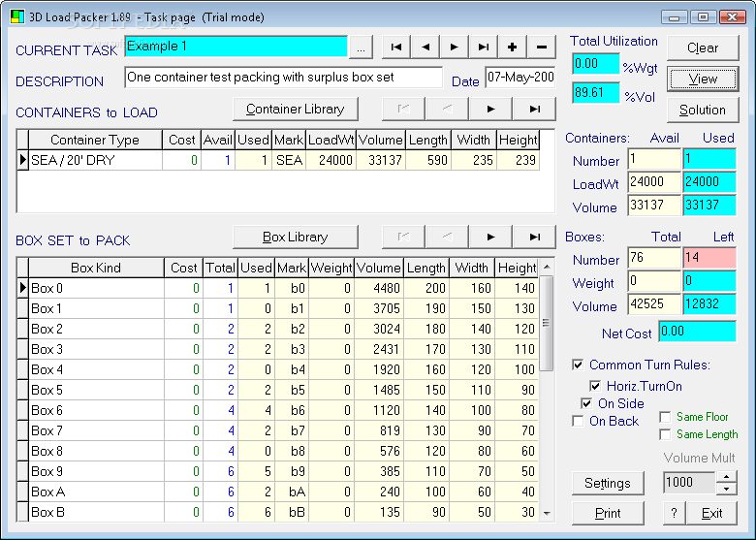Screen dimensions: 756x540
Task: Enable Same Floor checkbox
Action: click(x=665, y=417)
